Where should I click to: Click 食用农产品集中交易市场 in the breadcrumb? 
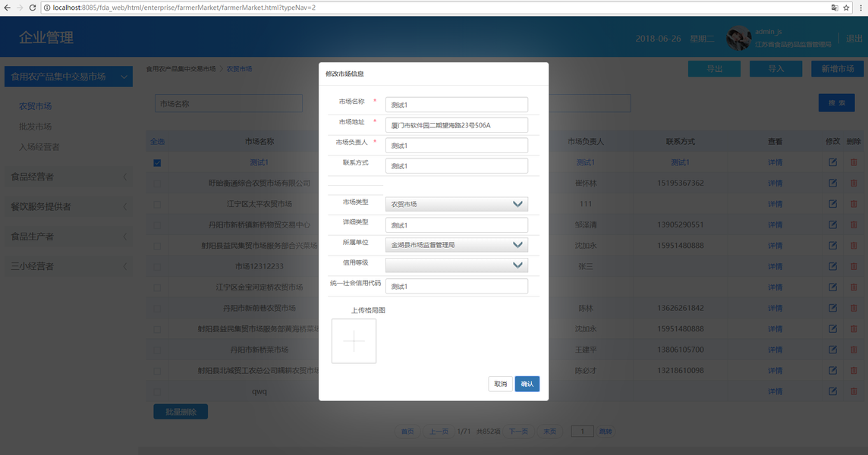[x=181, y=69]
